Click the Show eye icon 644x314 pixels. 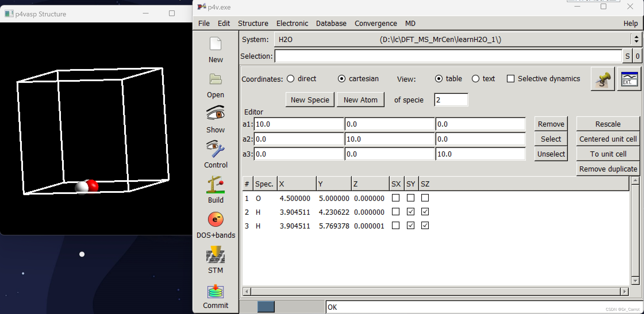216,113
